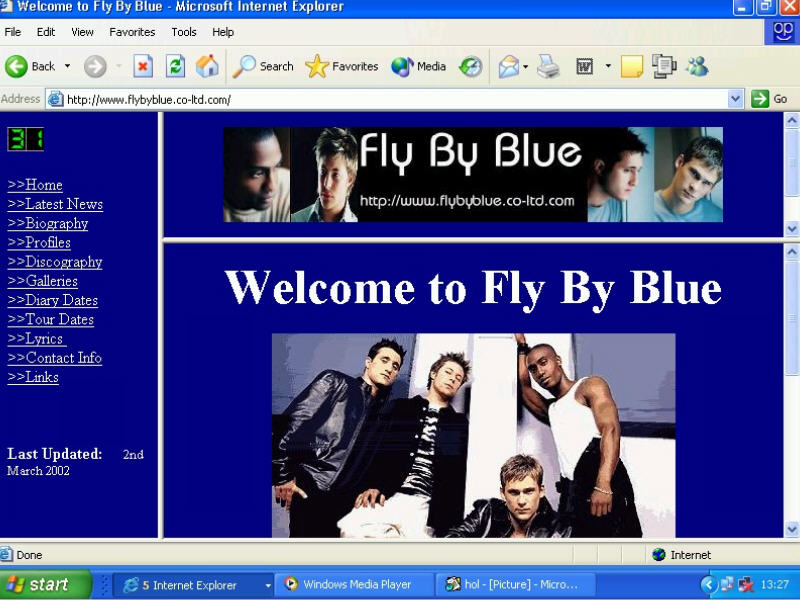This screenshot has width=800, height=600.
Task: Open the >>Tour Dates link
Action: click(51, 319)
